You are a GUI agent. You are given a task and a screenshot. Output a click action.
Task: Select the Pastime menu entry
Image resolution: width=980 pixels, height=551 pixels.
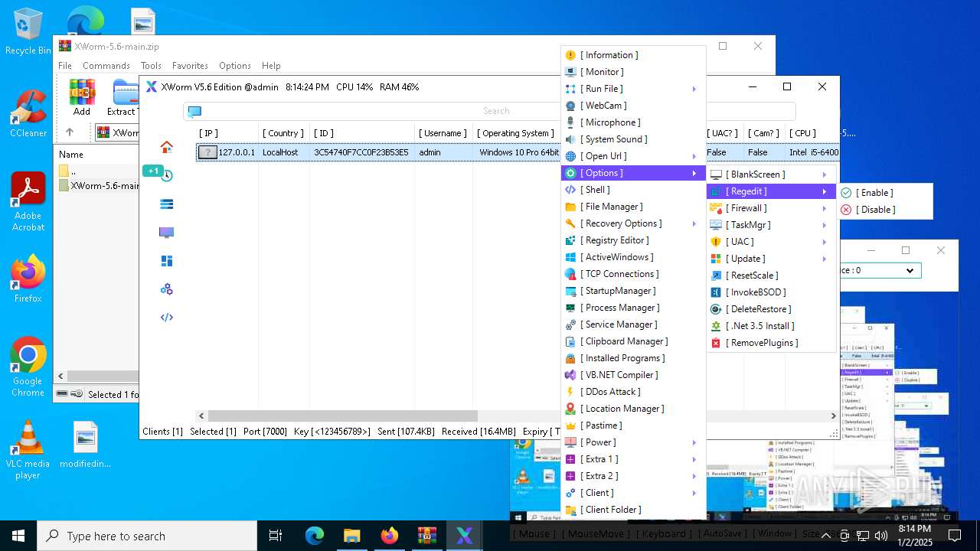[x=633, y=425]
